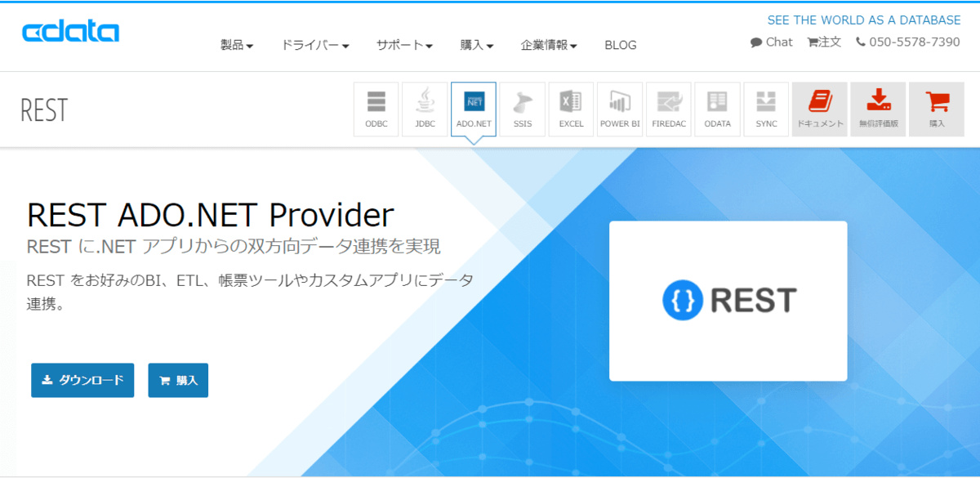Open ドキュメント via the red book icon
This screenshot has width=980, height=478.
coord(819,109)
